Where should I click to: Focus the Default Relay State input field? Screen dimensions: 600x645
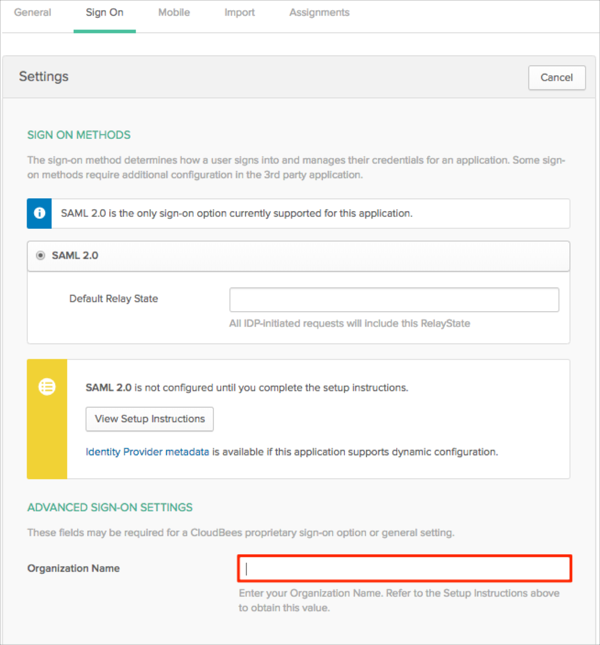click(x=394, y=300)
